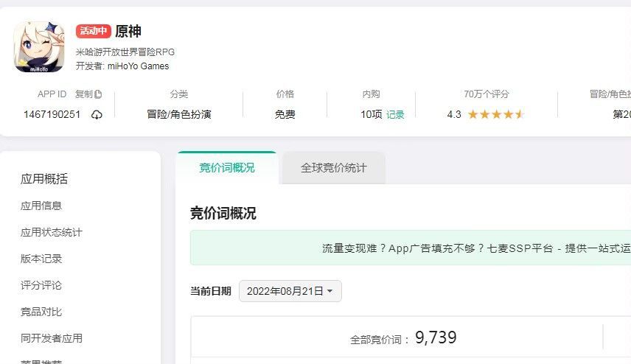This screenshot has height=364, width=631.
Task: Click the 竞价词概况 section heading
Action: pyautogui.click(x=223, y=213)
